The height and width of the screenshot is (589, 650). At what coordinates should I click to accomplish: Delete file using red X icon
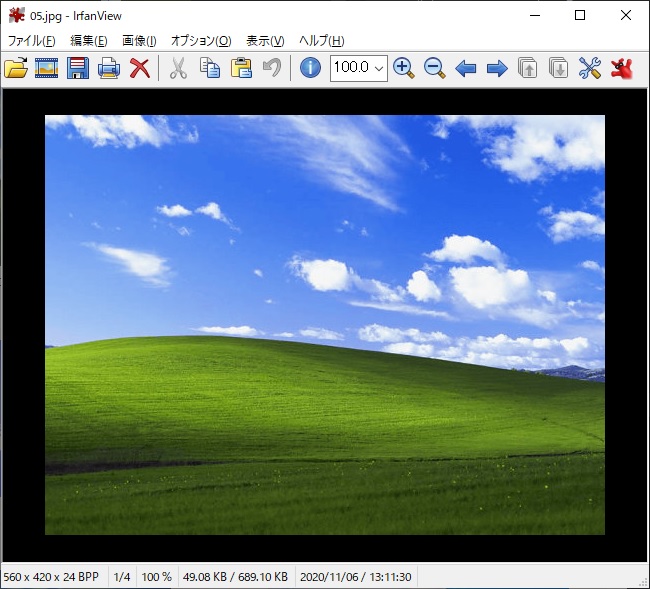140,68
